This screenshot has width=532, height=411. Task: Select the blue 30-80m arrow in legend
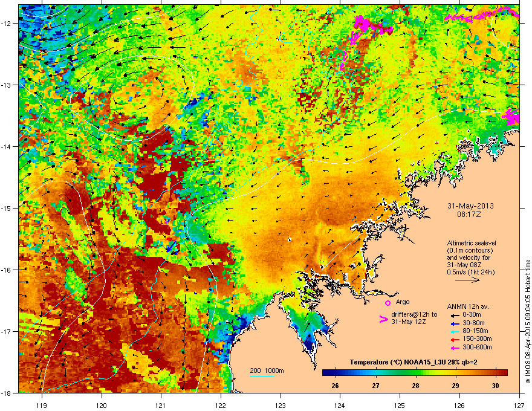454,323
